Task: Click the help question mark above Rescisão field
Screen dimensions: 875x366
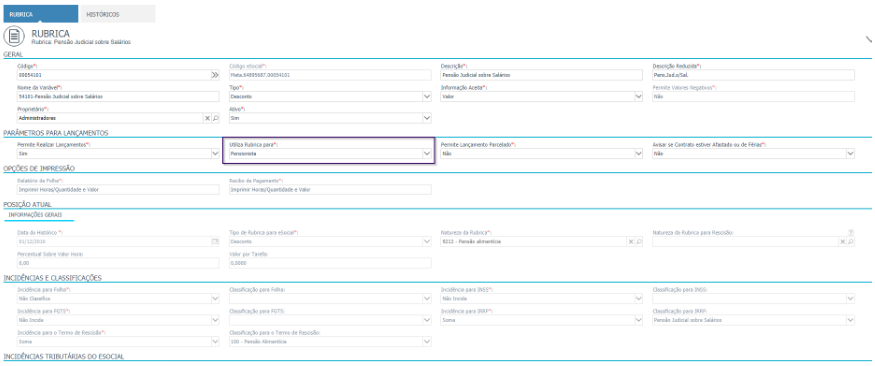Action: (x=851, y=232)
